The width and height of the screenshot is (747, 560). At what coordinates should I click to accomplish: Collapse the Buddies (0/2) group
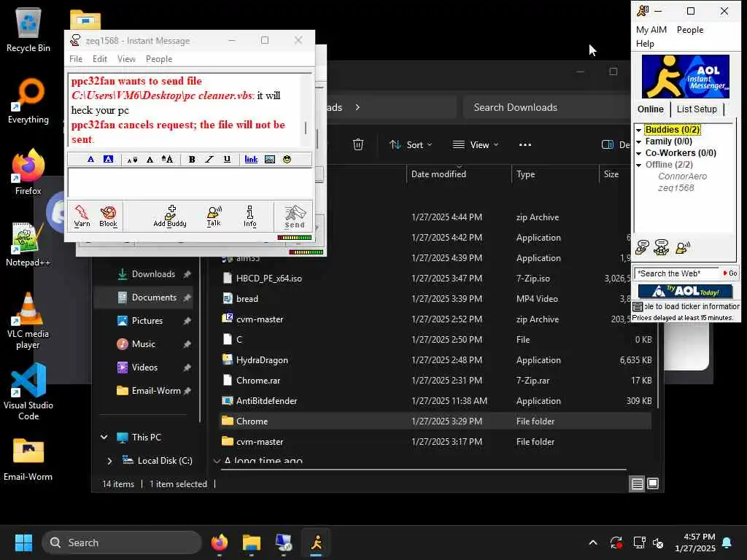(638, 130)
